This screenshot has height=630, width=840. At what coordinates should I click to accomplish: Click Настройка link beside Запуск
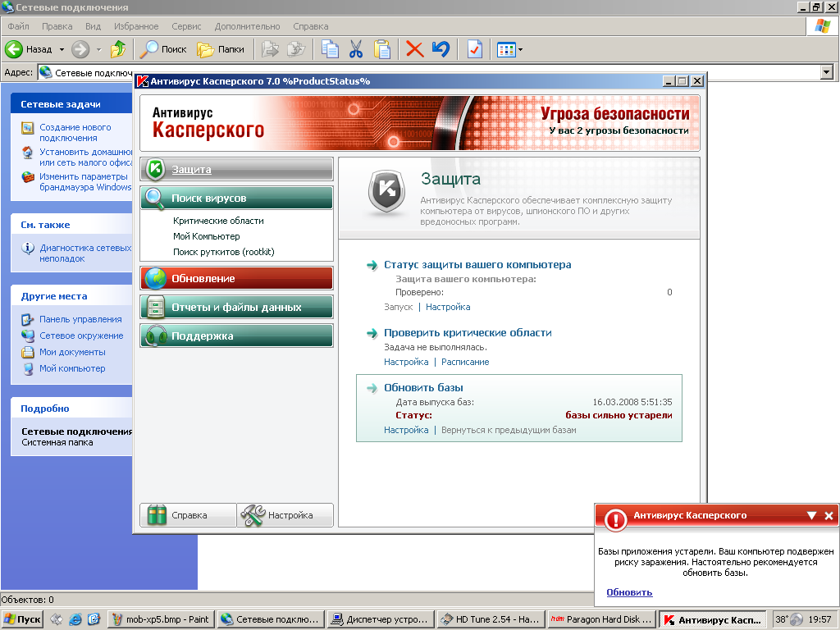coord(448,307)
